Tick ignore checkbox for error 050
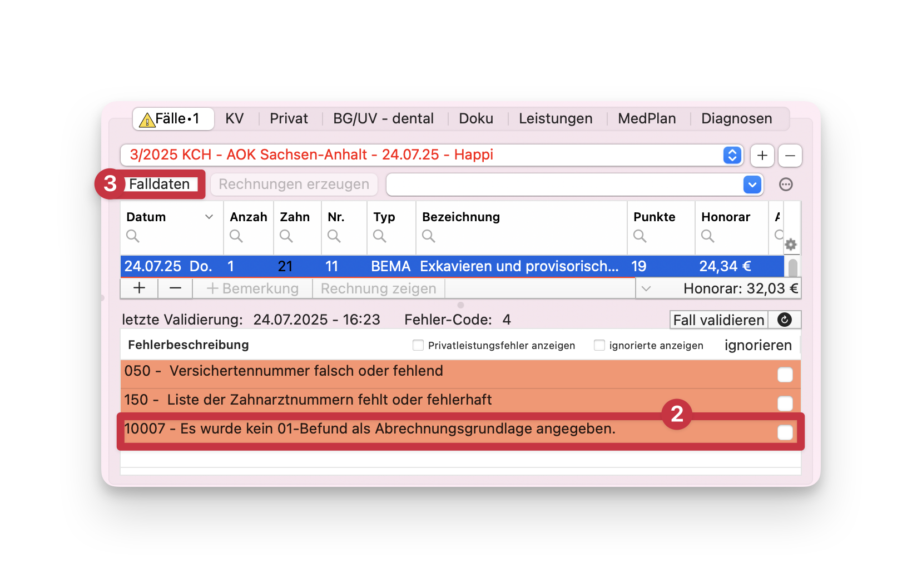This screenshot has width=922, height=588. [x=785, y=375]
